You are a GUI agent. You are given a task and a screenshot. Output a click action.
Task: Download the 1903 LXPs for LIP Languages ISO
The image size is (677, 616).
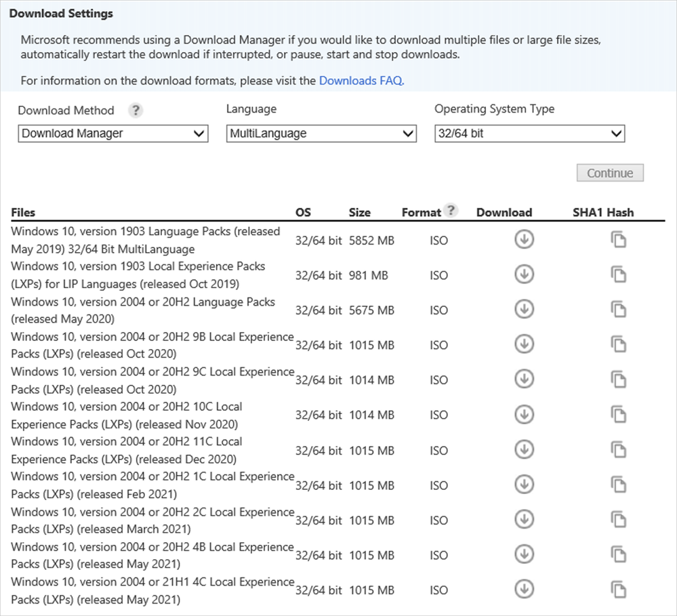click(524, 274)
